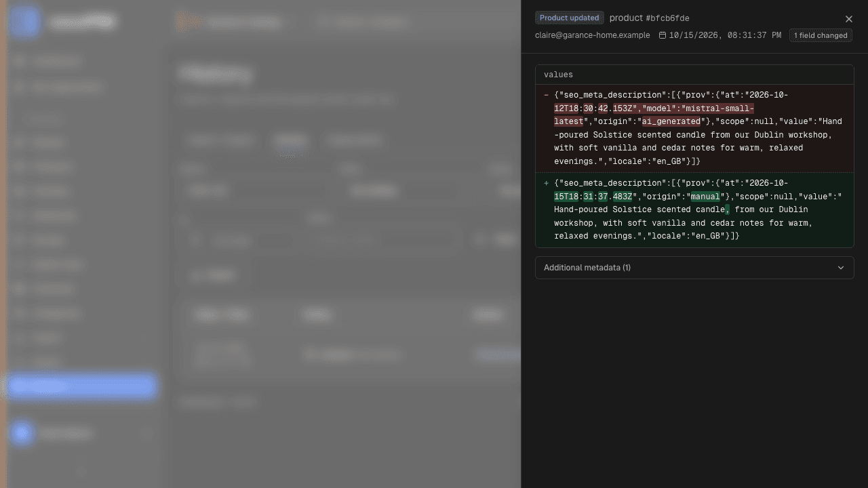Click the minus marker of the removed value
The width and height of the screenshot is (868, 488).
546,95
